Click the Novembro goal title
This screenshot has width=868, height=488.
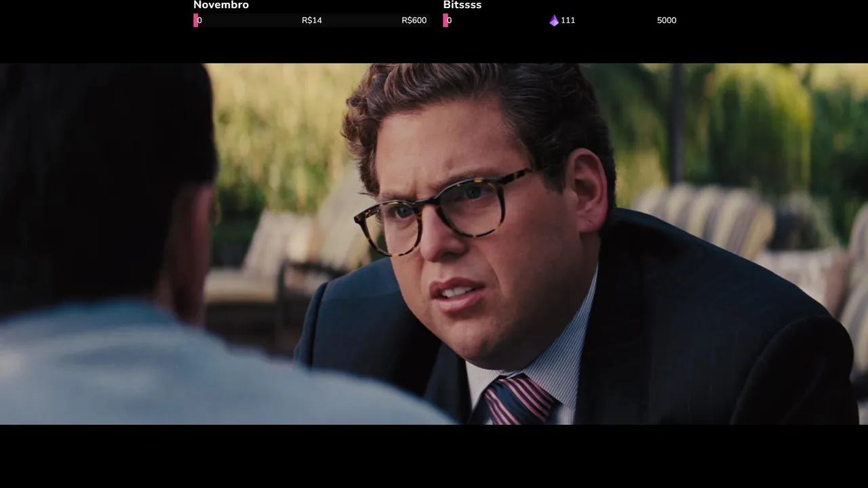[221, 5]
